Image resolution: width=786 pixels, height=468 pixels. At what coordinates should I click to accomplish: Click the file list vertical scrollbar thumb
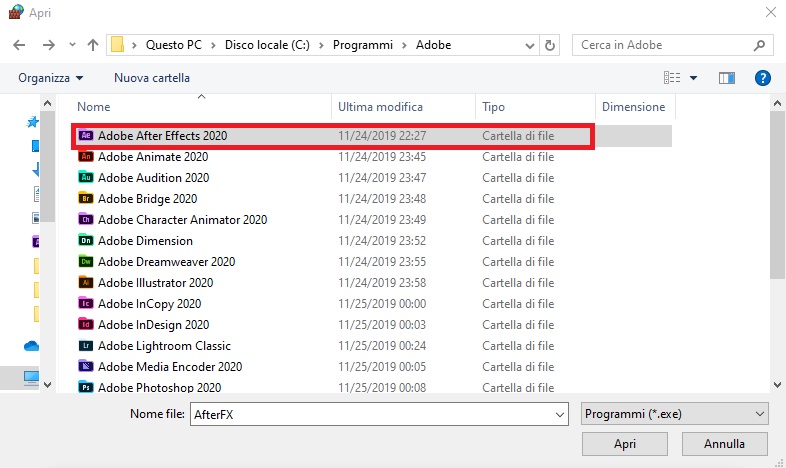pyautogui.click(x=777, y=195)
